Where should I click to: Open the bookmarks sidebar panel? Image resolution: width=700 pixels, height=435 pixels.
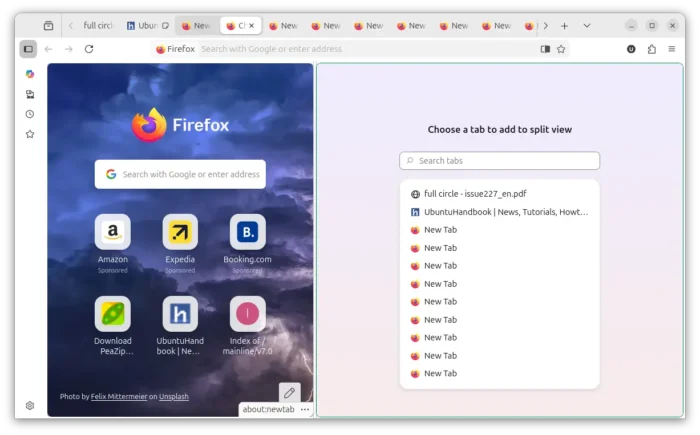[29, 134]
